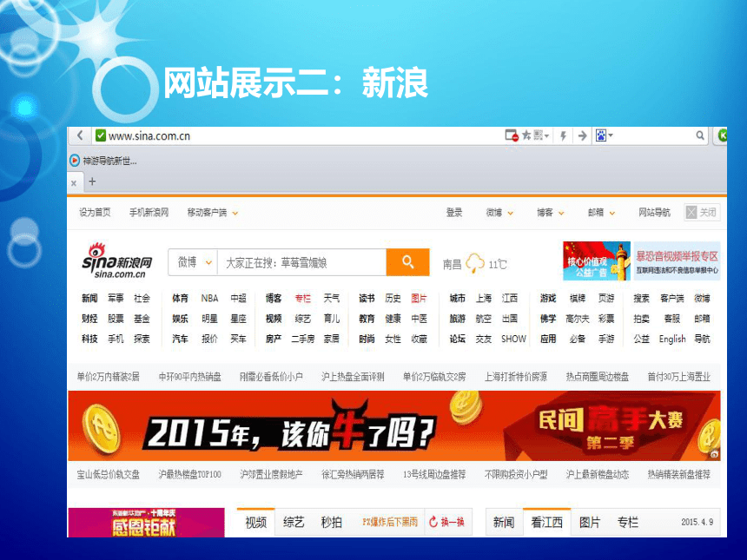Switch to the 综艺 tab
747x560 pixels.
tap(294, 523)
